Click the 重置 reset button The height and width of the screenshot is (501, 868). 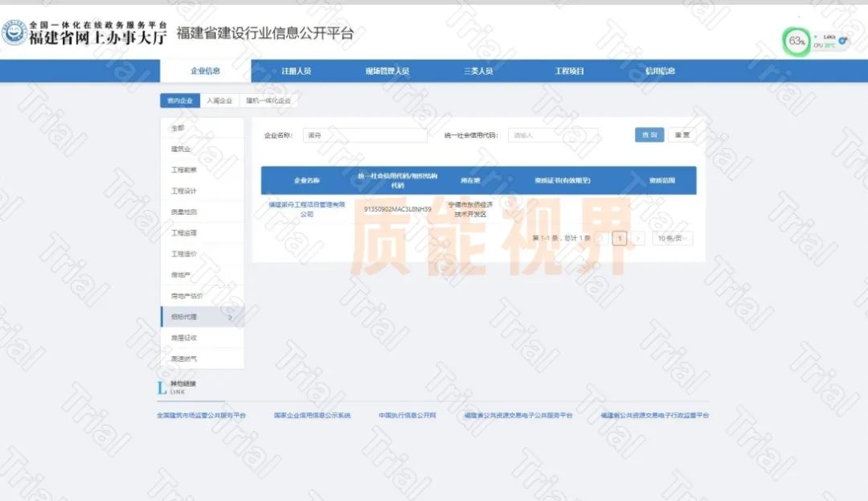pyautogui.click(x=682, y=135)
